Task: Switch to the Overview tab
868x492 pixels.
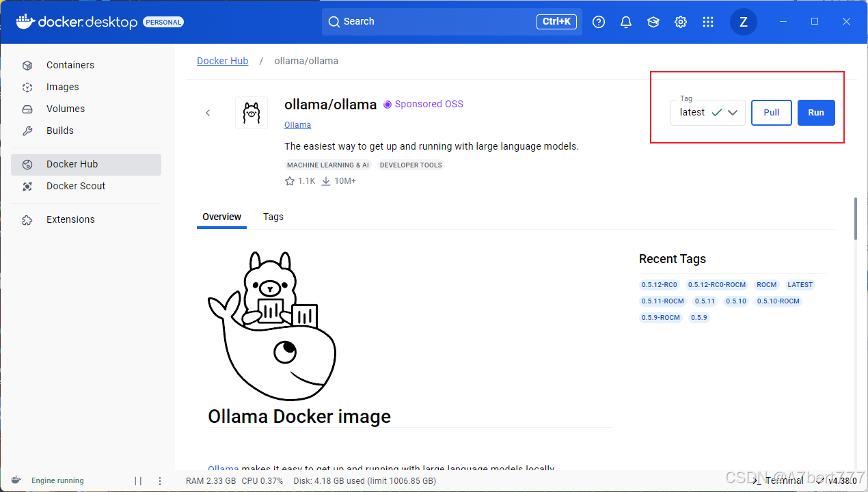Action: click(x=221, y=217)
